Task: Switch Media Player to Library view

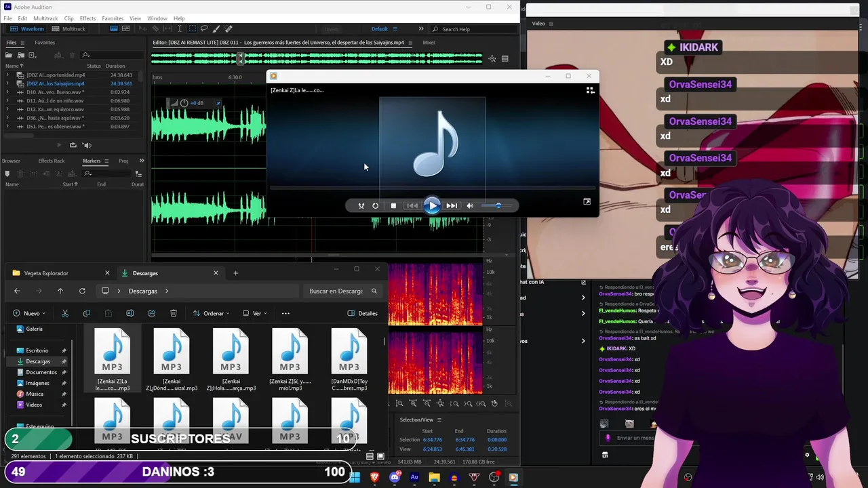Action: [590, 90]
